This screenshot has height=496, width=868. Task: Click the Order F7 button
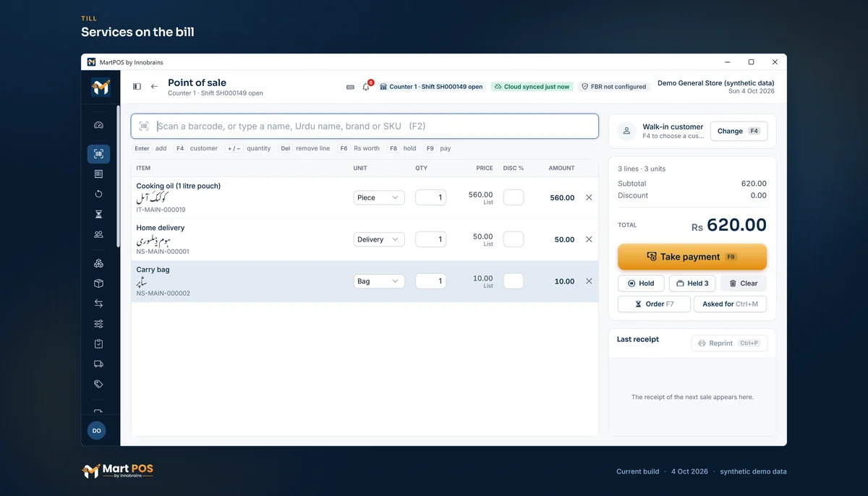654,304
